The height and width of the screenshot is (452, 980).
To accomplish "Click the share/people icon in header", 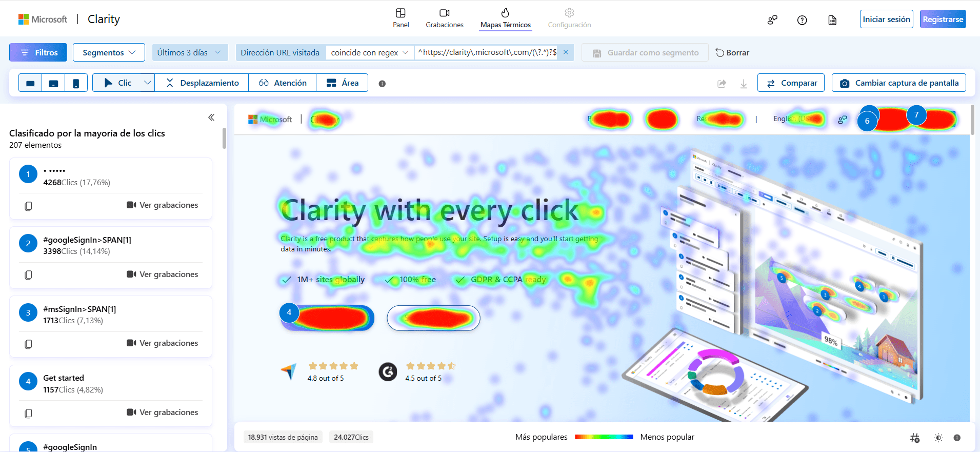I will click(x=772, y=20).
